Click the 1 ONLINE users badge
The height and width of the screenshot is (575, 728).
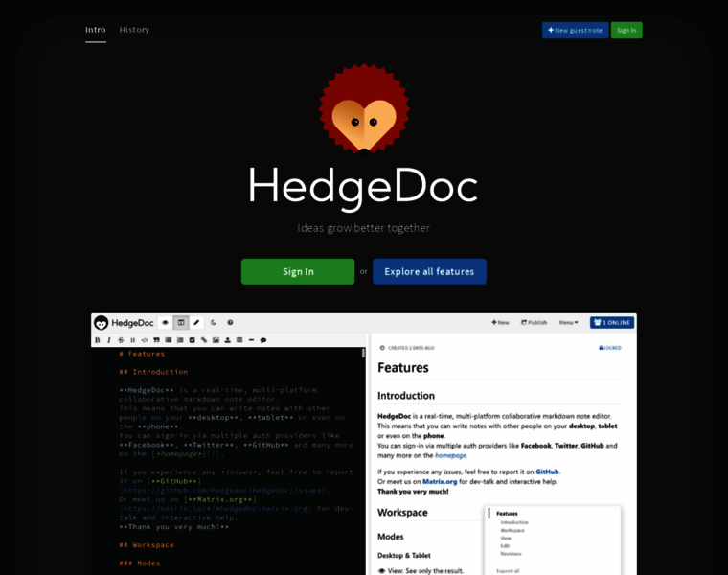pyautogui.click(x=612, y=322)
